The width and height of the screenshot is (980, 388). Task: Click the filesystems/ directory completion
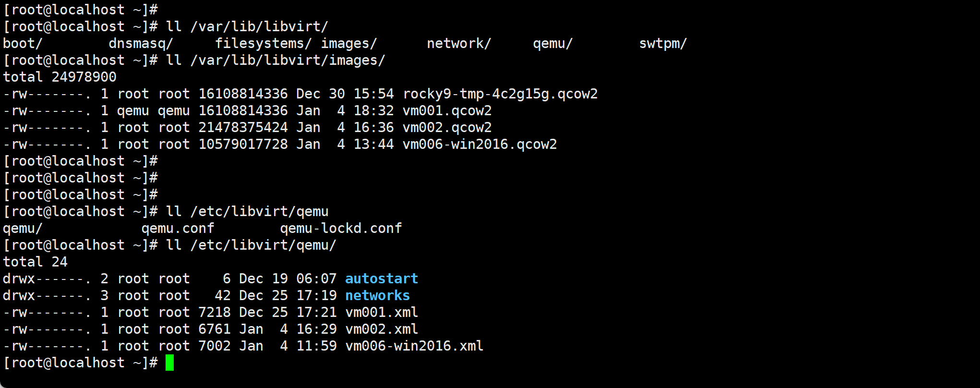263,44
